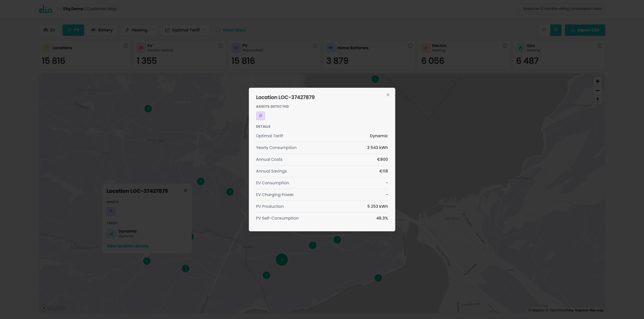This screenshot has height=319, width=644.
Task: Click the PV Production value 5 253 kWh
Action: pyautogui.click(x=378, y=207)
